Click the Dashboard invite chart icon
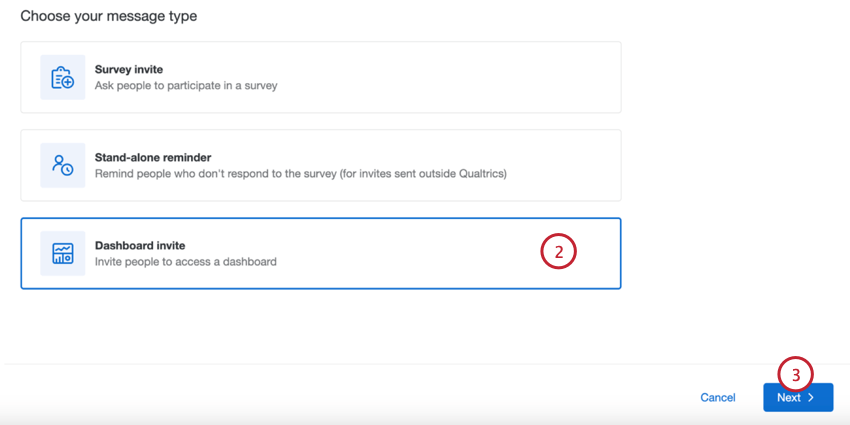The height and width of the screenshot is (425, 850). tap(62, 253)
